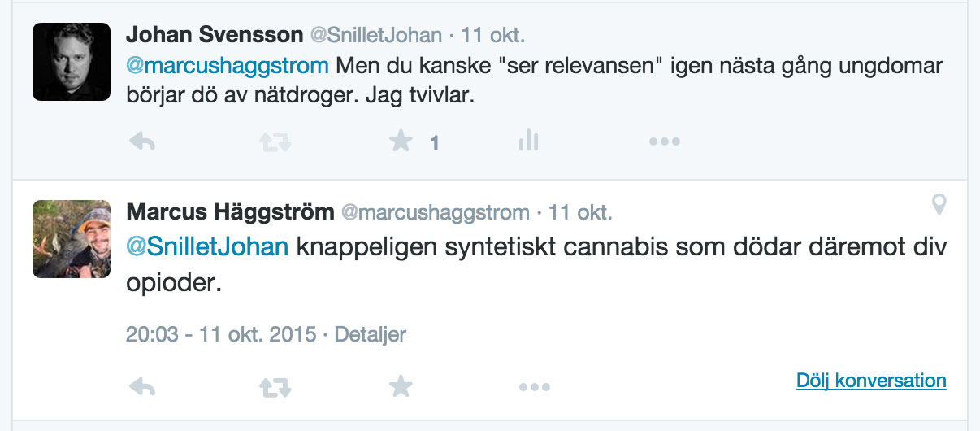Go to Johan Svensson's profile by name

[213, 35]
